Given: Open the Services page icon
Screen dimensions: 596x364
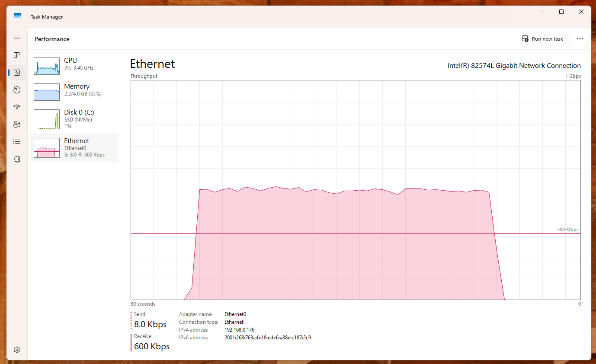Looking at the screenshot, I should (17, 159).
